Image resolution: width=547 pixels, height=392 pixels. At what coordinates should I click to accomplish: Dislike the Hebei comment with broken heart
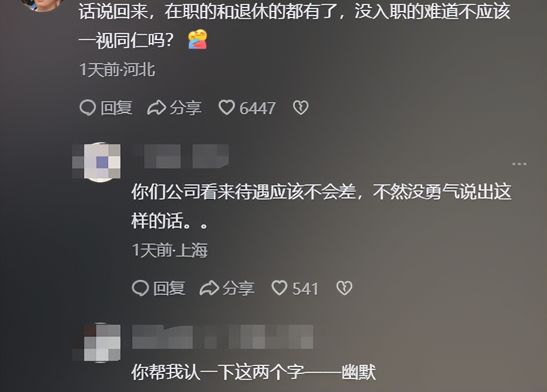[x=301, y=108]
